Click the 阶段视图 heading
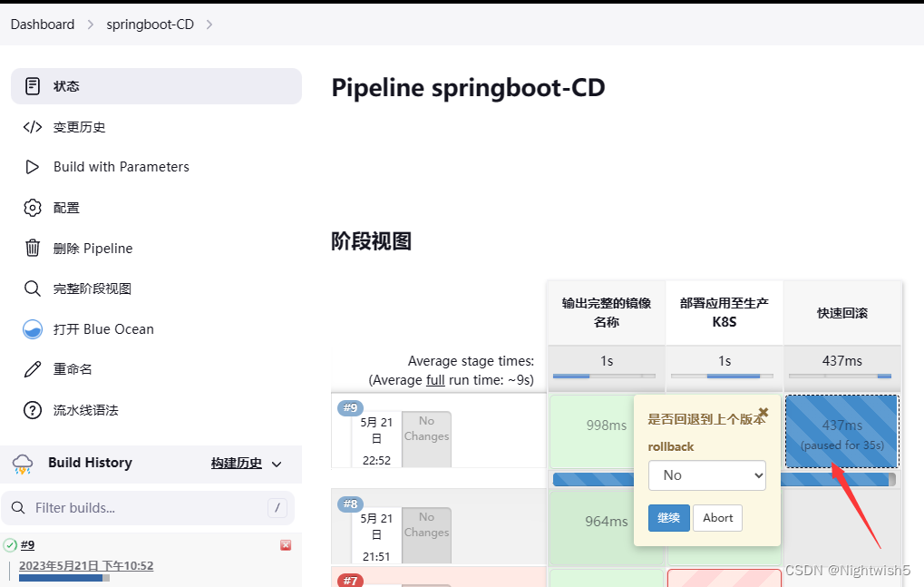Screen dimensions: 924x587 coord(371,241)
